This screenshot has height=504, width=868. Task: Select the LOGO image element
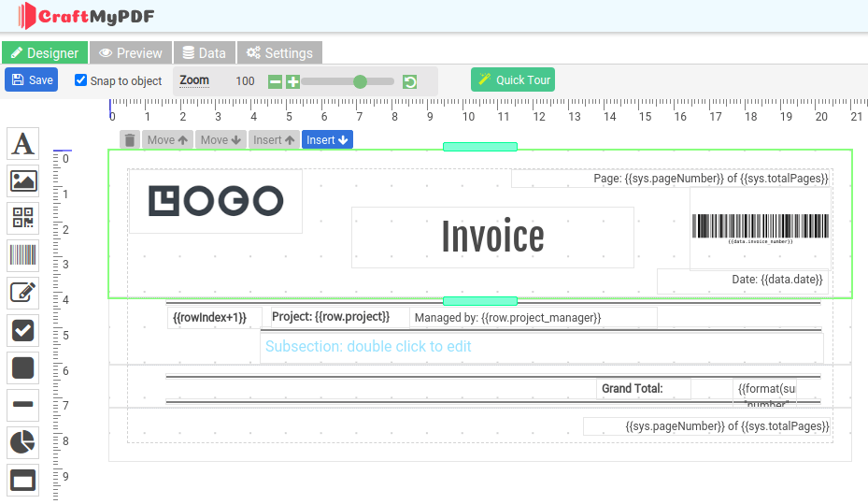tap(216, 201)
